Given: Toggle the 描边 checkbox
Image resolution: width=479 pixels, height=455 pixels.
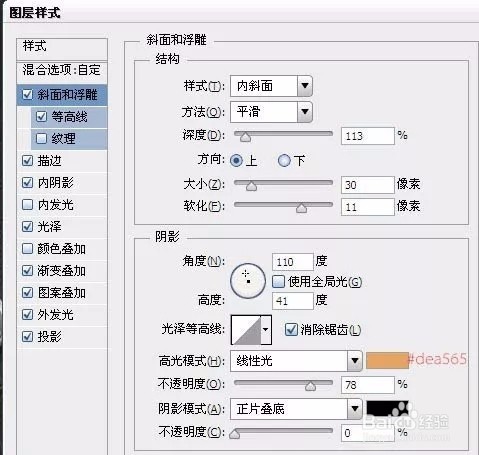Looking at the screenshot, I should click(x=27, y=161).
